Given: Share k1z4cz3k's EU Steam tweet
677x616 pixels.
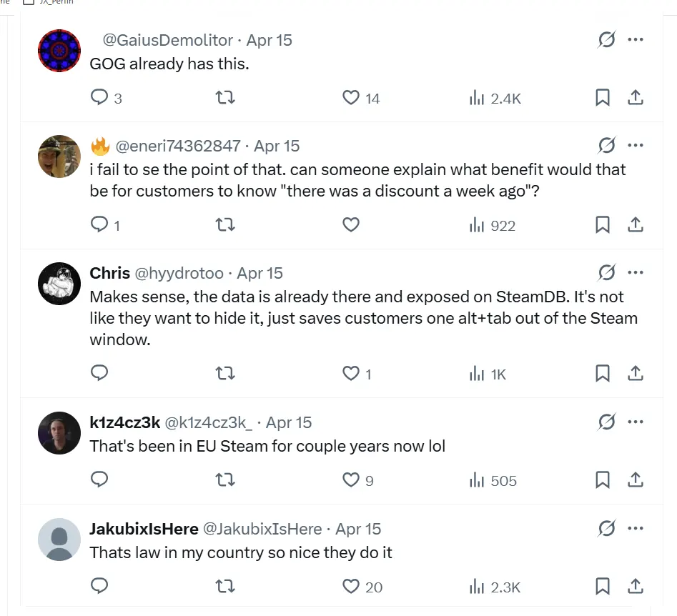Looking at the screenshot, I should coord(636,480).
